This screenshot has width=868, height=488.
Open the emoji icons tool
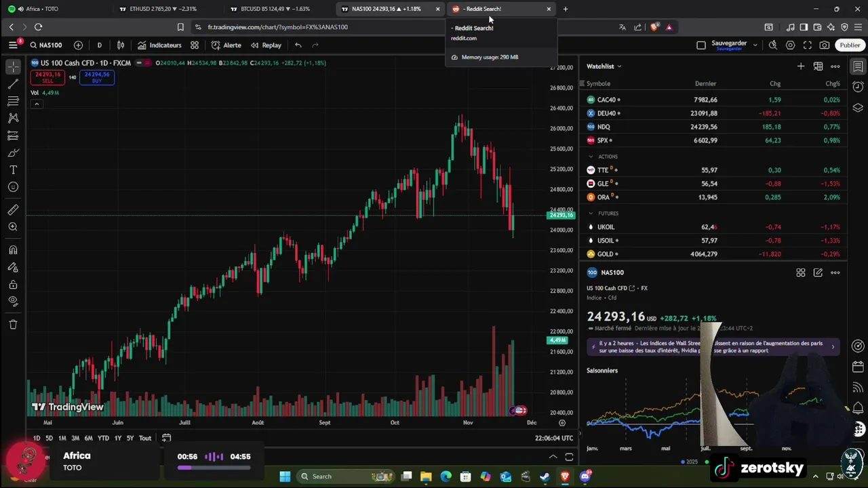pos(13,187)
